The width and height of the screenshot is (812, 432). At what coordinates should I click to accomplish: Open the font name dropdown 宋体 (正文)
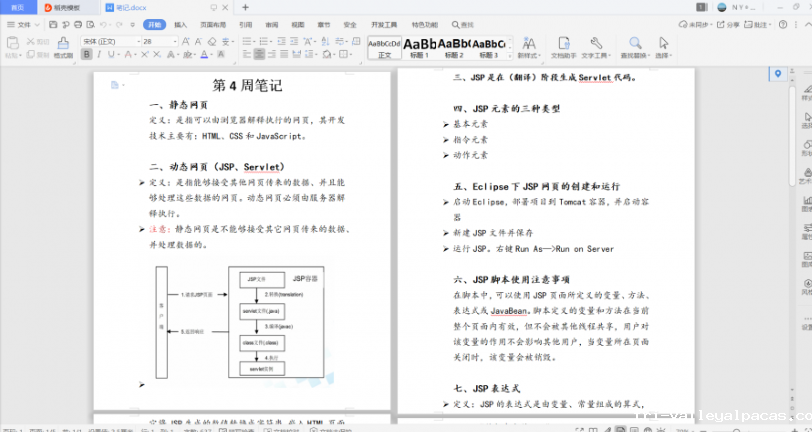(108, 41)
